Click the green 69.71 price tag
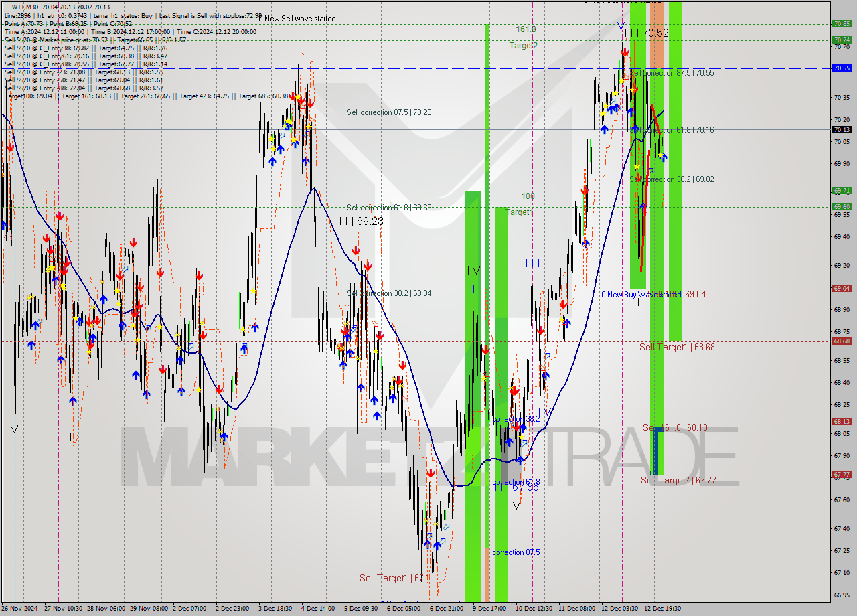The height and width of the screenshot is (616, 857). pos(842,190)
